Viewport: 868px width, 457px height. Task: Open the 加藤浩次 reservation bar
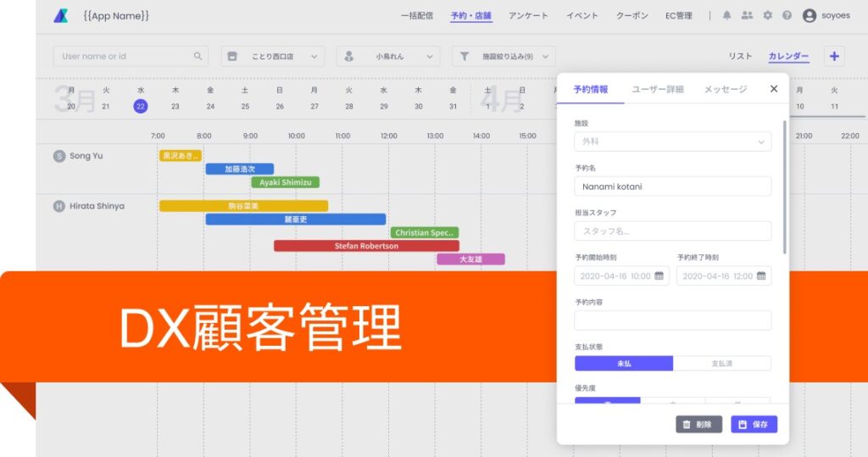click(x=240, y=169)
